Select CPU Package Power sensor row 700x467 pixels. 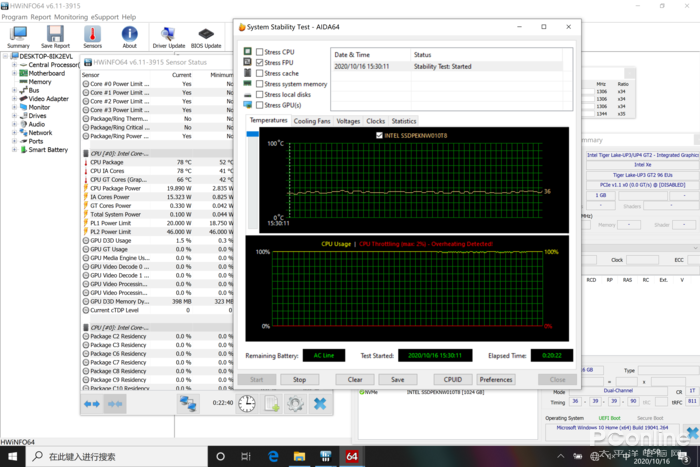158,188
